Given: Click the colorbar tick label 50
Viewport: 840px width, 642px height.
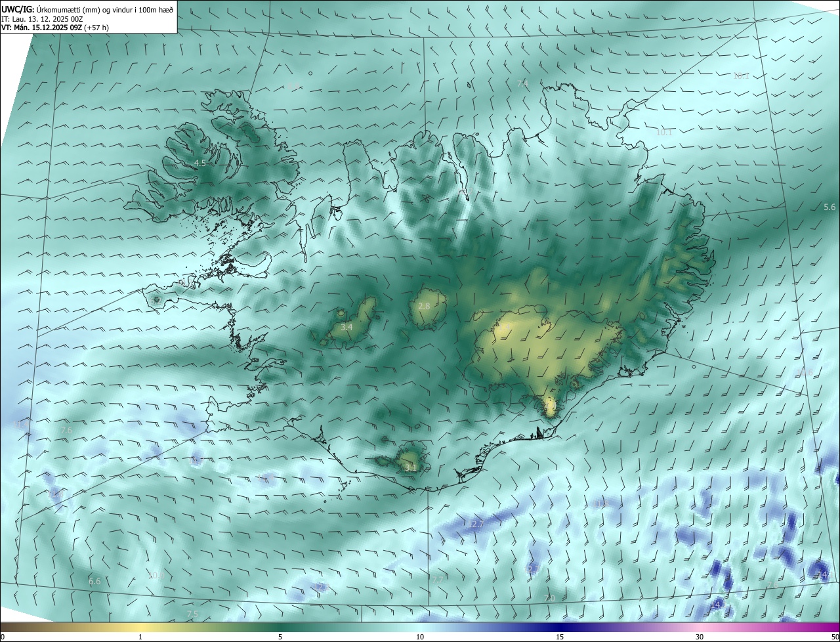Looking at the screenshot, I should click(x=835, y=637).
